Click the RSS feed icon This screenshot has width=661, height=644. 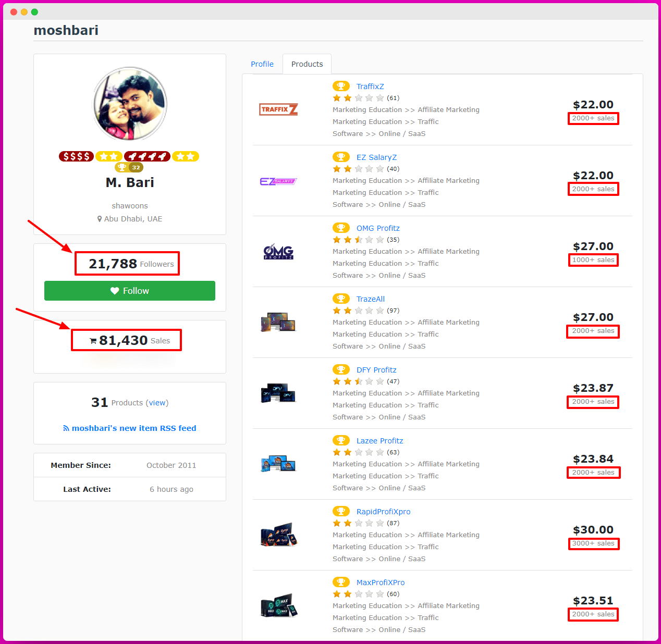(66, 428)
